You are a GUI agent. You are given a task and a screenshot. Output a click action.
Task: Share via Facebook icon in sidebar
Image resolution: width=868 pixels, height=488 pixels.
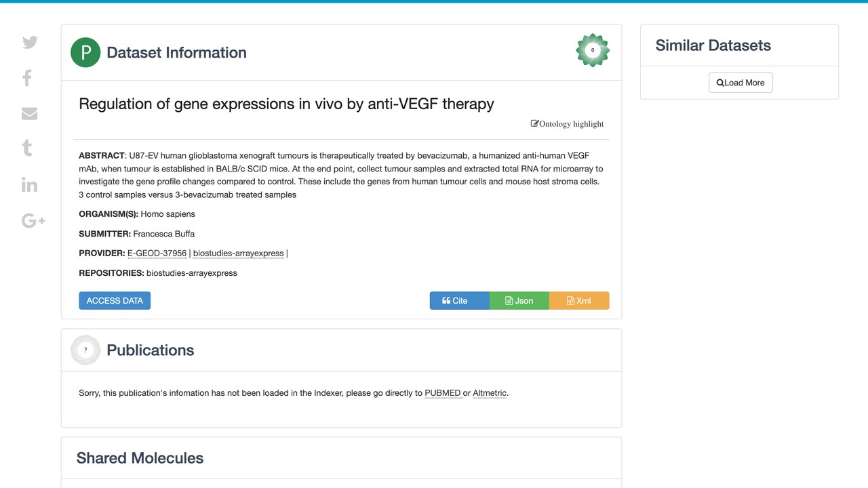[27, 78]
